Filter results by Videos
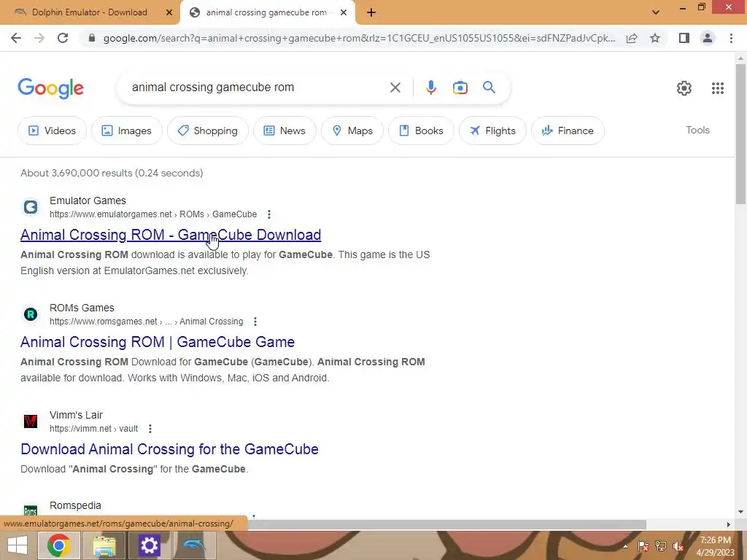The height and width of the screenshot is (560, 747). [53, 131]
